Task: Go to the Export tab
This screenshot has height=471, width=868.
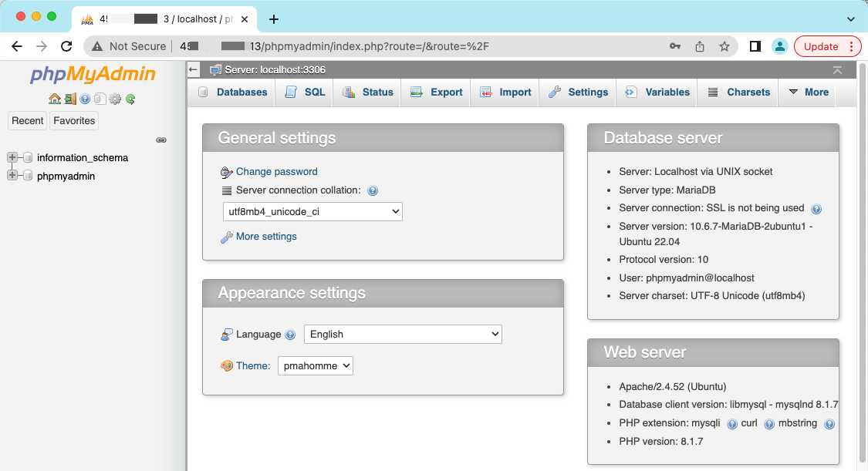Action: pyautogui.click(x=436, y=93)
